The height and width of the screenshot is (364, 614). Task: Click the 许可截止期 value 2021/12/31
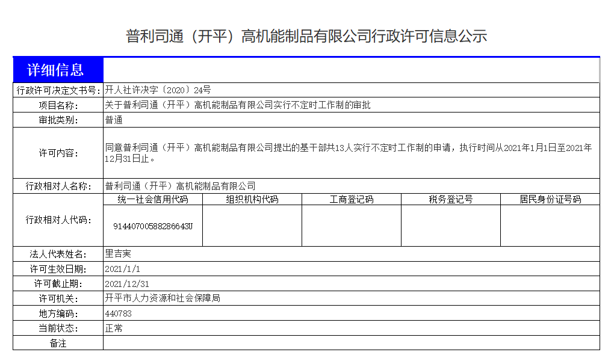(127, 284)
